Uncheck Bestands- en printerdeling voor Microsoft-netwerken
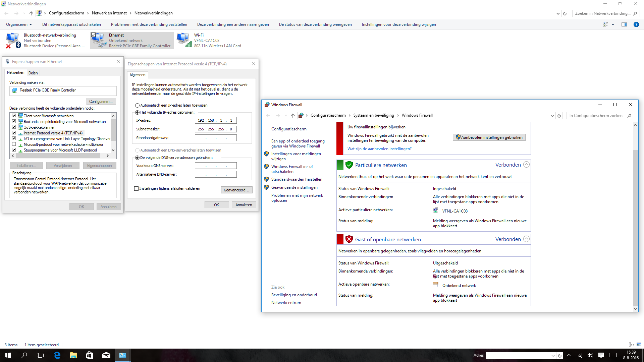Image resolution: width=644 pixels, height=362 pixels. pyautogui.click(x=14, y=121)
